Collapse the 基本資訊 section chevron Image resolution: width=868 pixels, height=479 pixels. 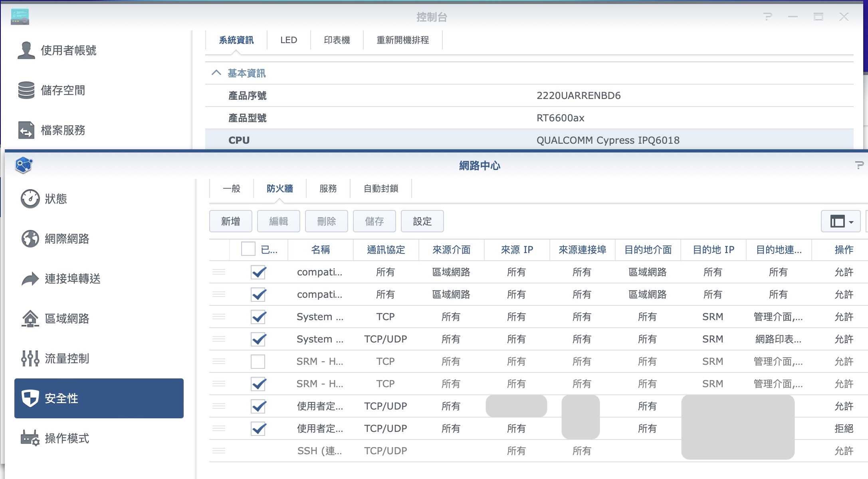pyautogui.click(x=216, y=73)
